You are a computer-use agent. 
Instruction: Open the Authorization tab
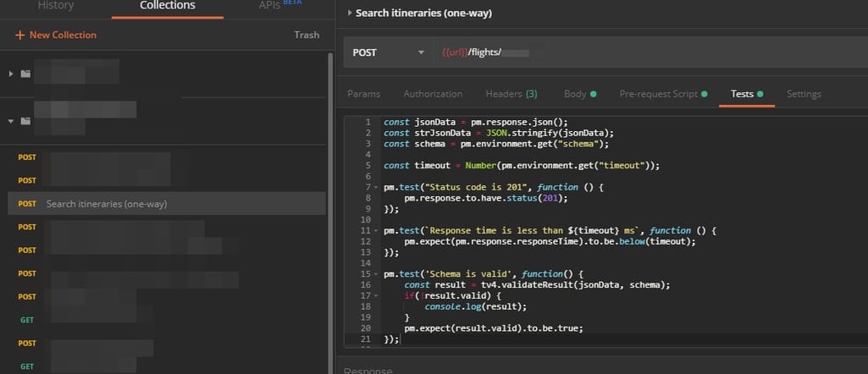[x=433, y=94]
